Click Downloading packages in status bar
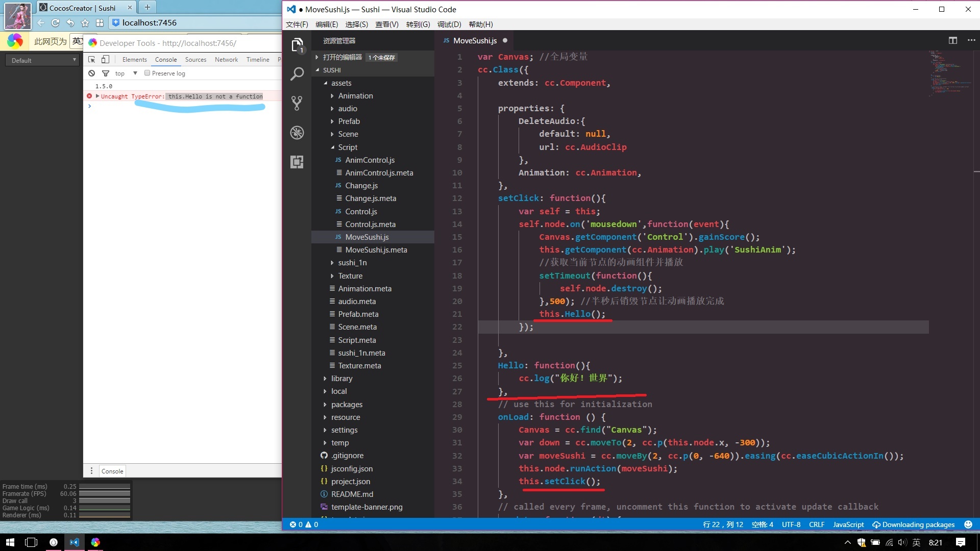 (x=914, y=524)
